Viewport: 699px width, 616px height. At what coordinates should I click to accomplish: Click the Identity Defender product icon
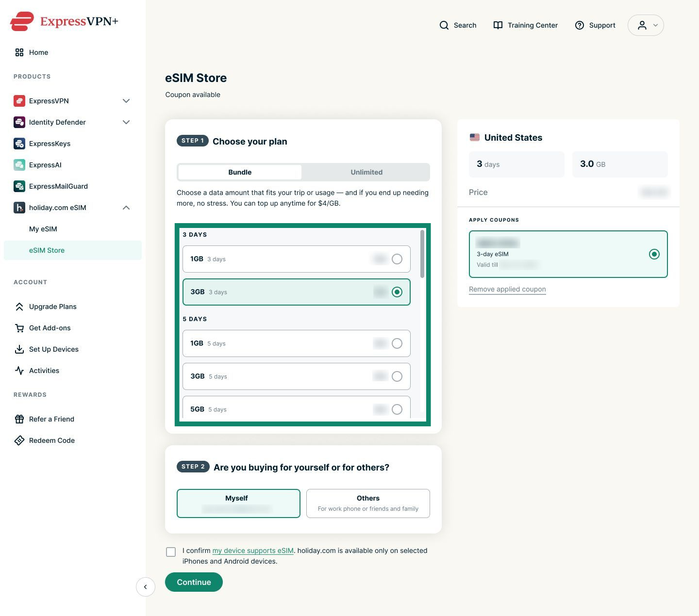pyautogui.click(x=19, y=122)
